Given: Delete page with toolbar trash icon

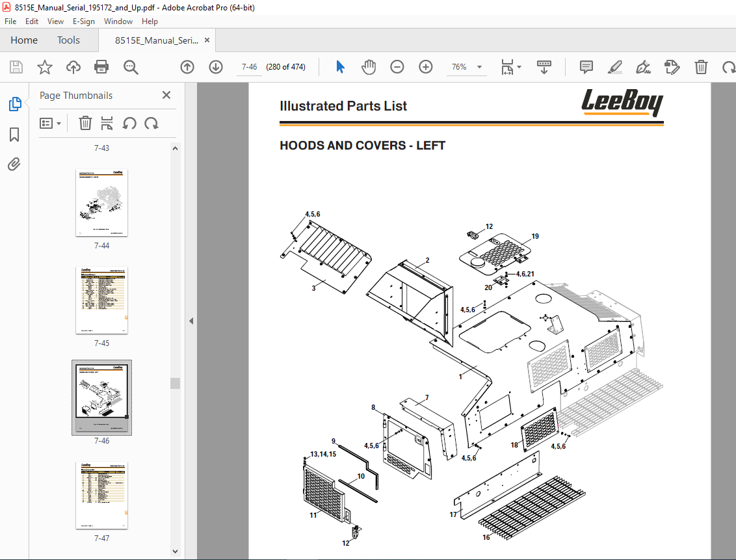Looking at the screenshot, I should pyautogui.click(x=701, y=67).
